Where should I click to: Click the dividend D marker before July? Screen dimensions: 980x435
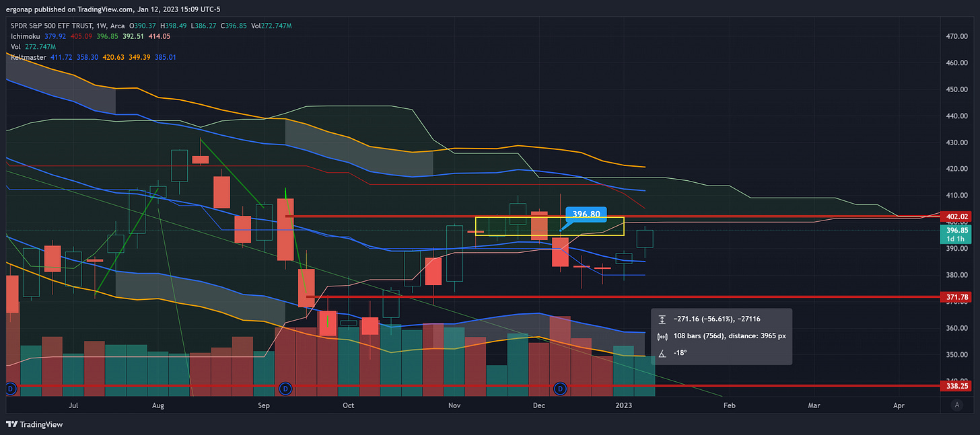pos(10,388)
